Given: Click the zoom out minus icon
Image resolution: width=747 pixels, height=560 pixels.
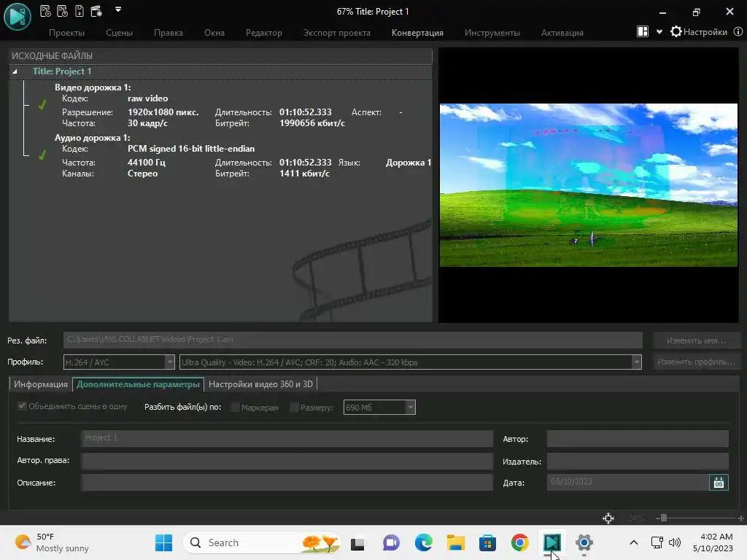Looking at the screenshot, I should pyautogui.click(x=657, y=518).
